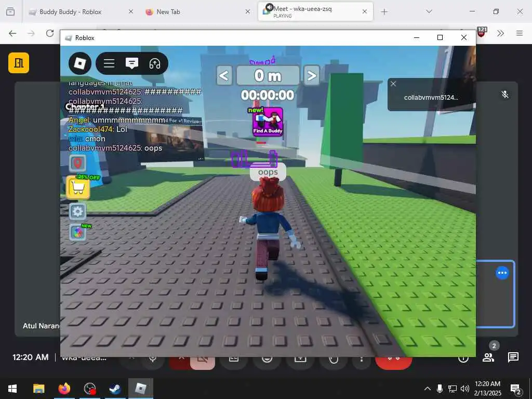Toggle the Roblox chat window icon
This screenshot has width=532, height=399.
tap(131, 63)
